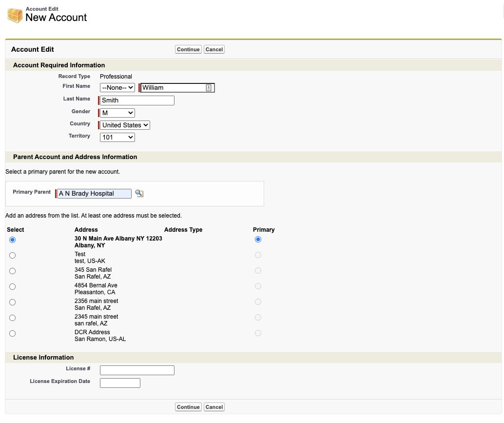Open the Gender dropdown
This screenshot has height=423, width=504.
click(x=117, y=113)
